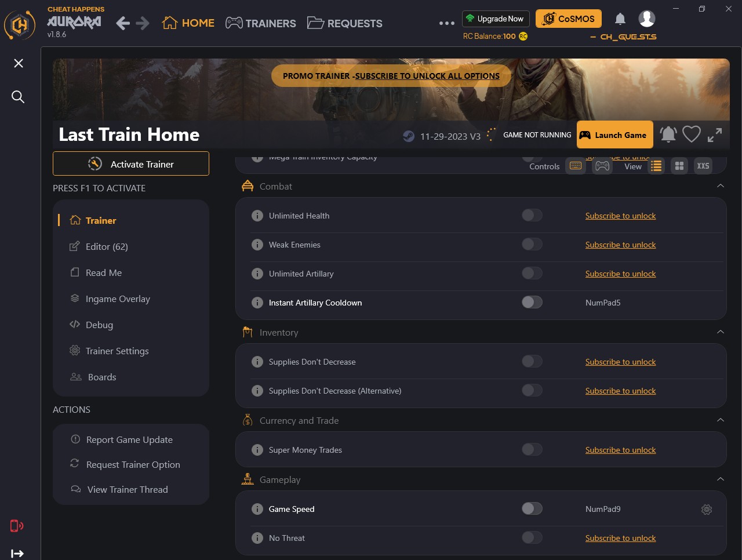Go to HOME tab
The height and width of the screenshot is (560, 742).
coord(188,23)
